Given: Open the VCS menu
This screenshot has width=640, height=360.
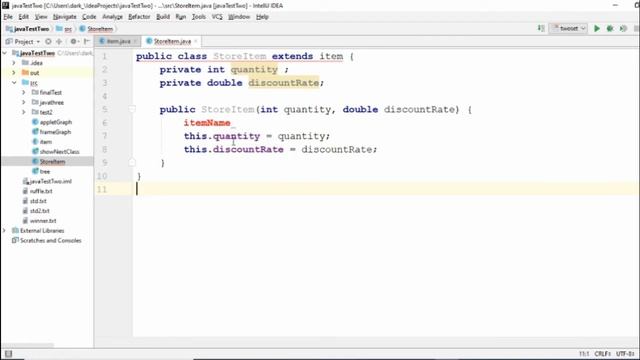Looking at the screenshot, I should click(217, 17).
